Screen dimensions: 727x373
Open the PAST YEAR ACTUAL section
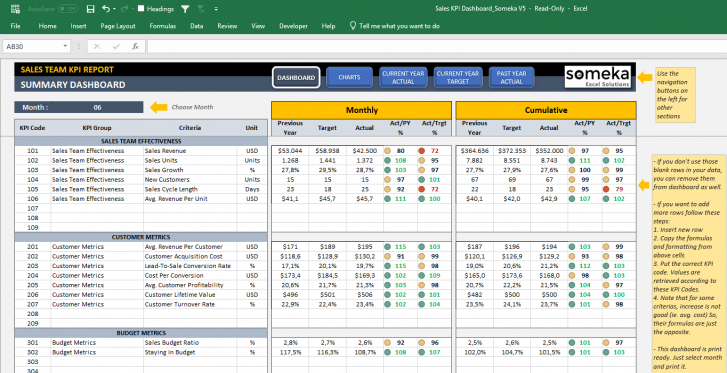[511, 77]
